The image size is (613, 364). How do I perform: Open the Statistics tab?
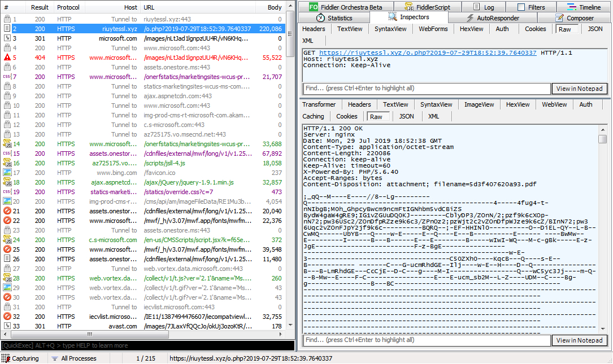(x=334, y=18)
